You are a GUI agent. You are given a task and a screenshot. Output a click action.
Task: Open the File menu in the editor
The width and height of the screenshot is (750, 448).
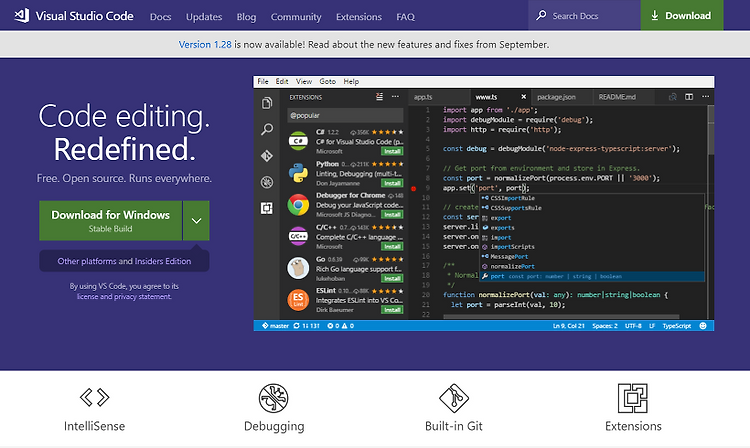click(263, 82)
